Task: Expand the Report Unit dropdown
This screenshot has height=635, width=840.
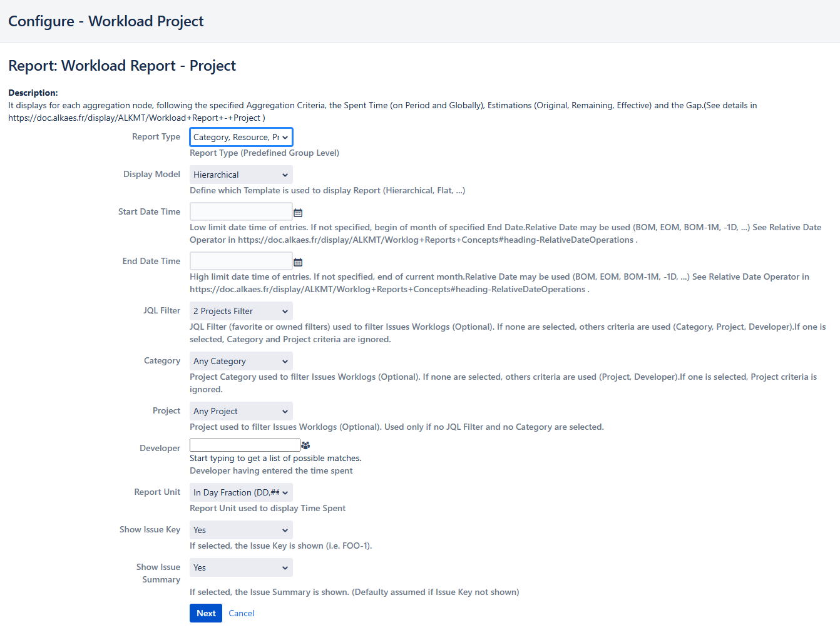Action: click(241, 492)
